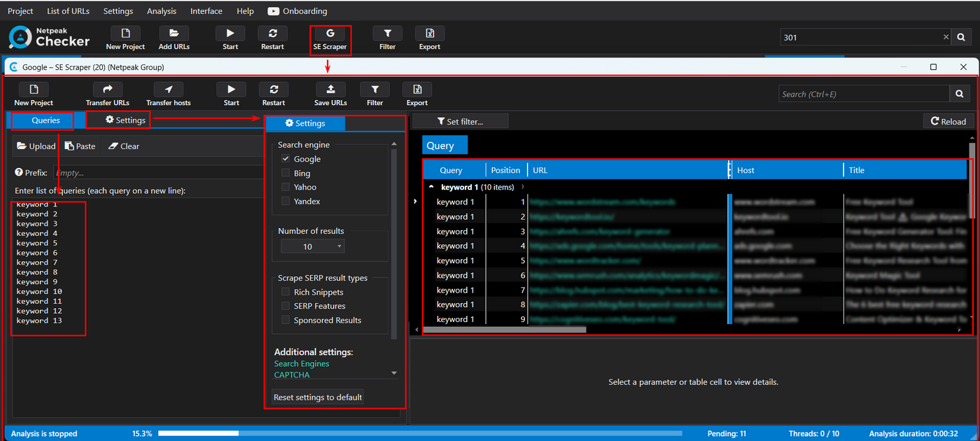Click Transfer hosts in scraper toolbar
Image resolution: width=980 pixels, height=441 pixels.
(x=168, y=94)
